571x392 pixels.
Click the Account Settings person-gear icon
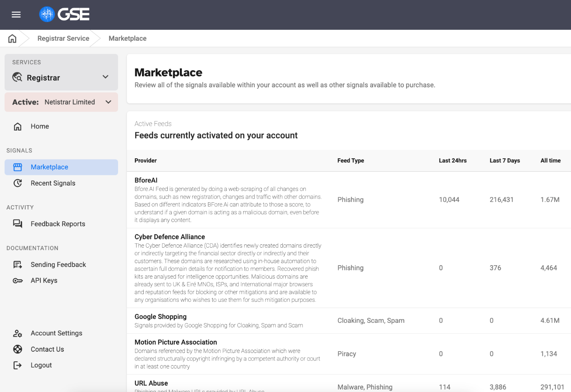point(18,333)
